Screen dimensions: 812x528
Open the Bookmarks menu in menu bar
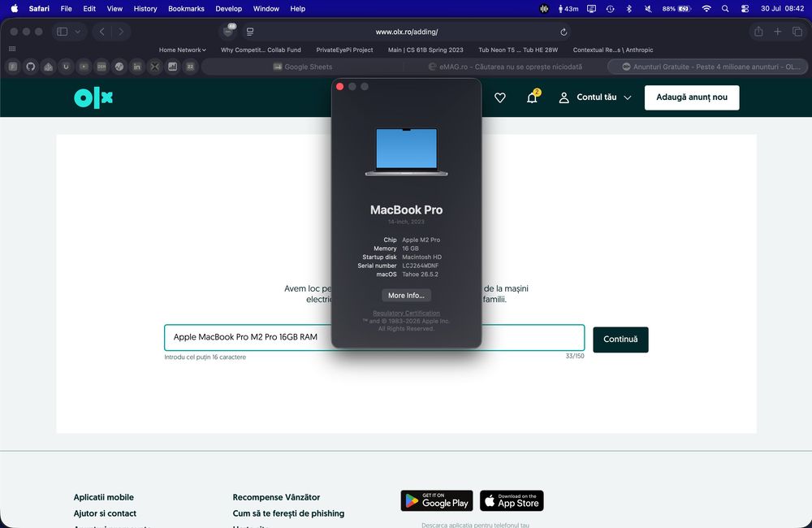tap(186, 9)
